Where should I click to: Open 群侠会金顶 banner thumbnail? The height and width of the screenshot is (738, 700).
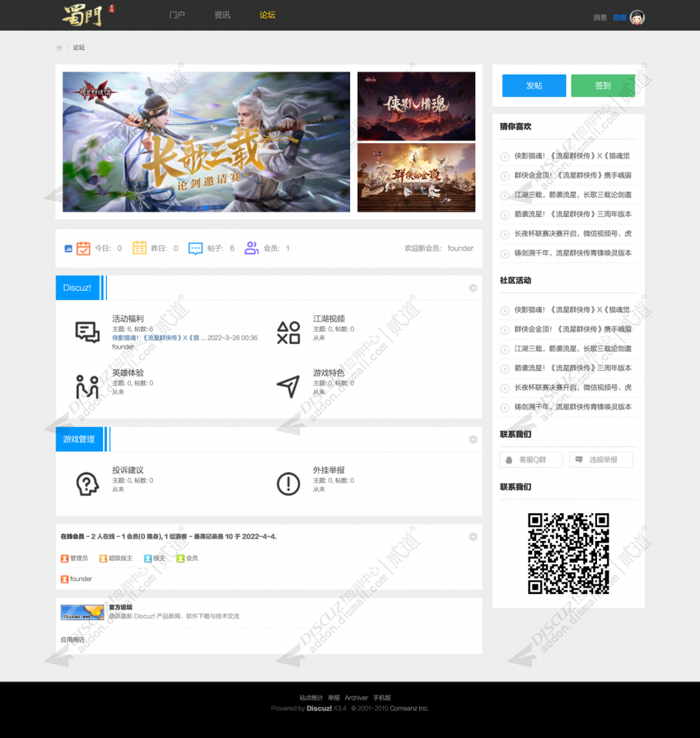pyautogui.click(x=416, y=178)
